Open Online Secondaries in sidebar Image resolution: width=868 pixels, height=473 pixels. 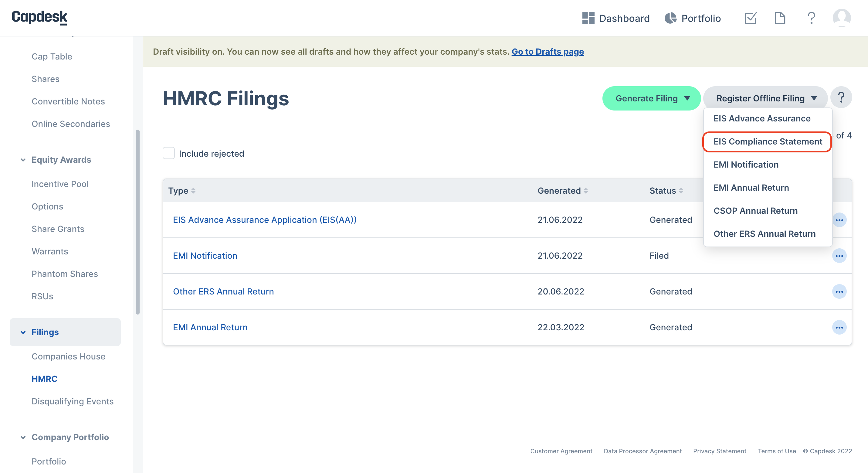70,124
